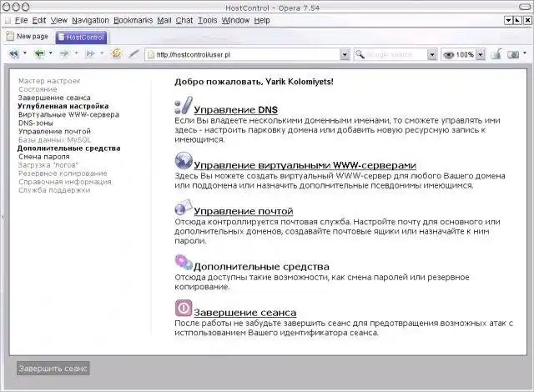Viewport: 534px width, 392px height.
Task: Open sidebar Служба поддержки link
Action: click(x=54, y=190)
